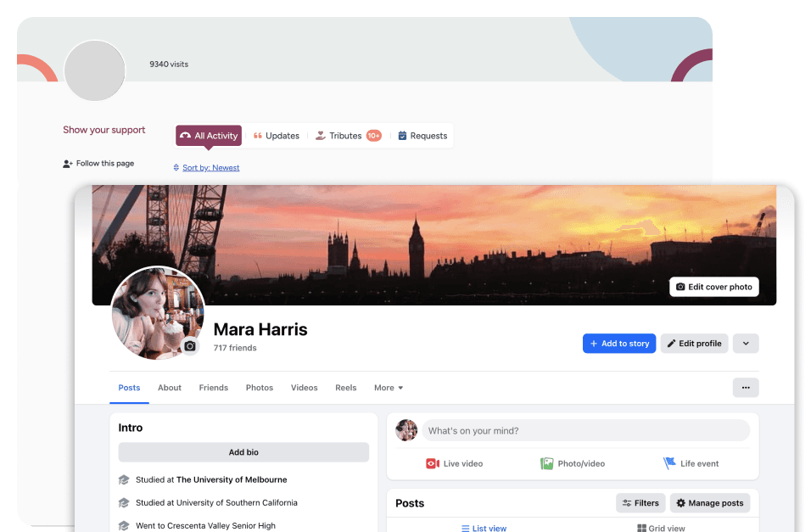Switch posts to List view

pyautogui.click(x=484, y=528)
